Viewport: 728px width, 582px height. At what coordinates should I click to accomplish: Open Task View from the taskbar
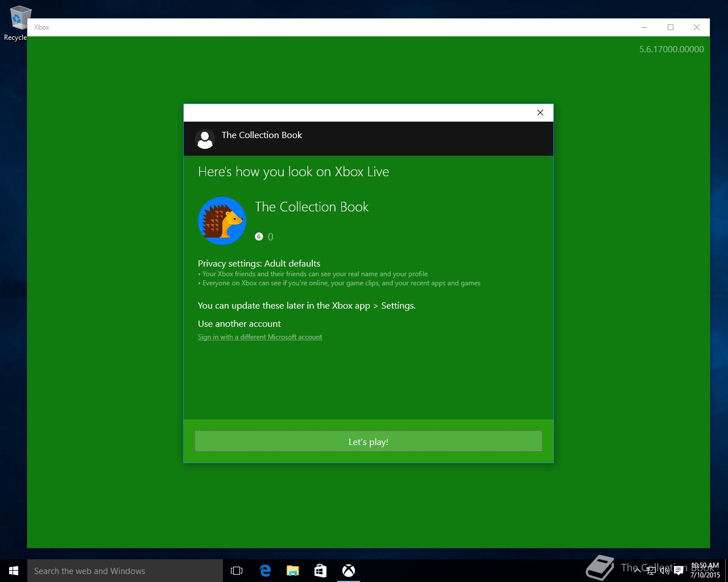click(x=237, y=571)
